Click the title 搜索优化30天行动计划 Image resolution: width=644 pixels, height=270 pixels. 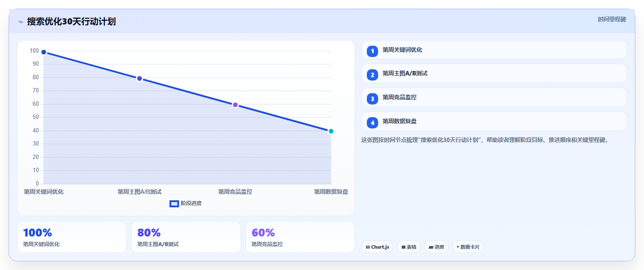pos(71,22)
